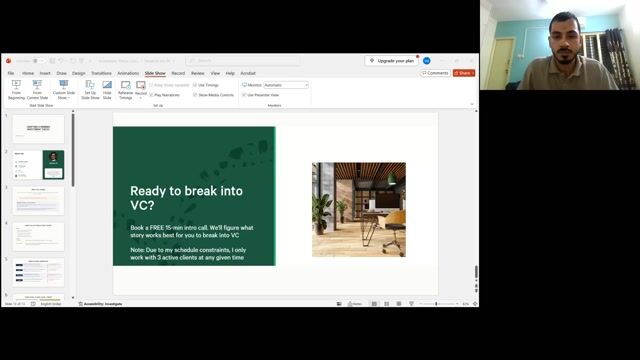This screenshot has height=360, width=640.
Task: Click the Record icon in the ribbon
Action: click(x=141, y=86)
